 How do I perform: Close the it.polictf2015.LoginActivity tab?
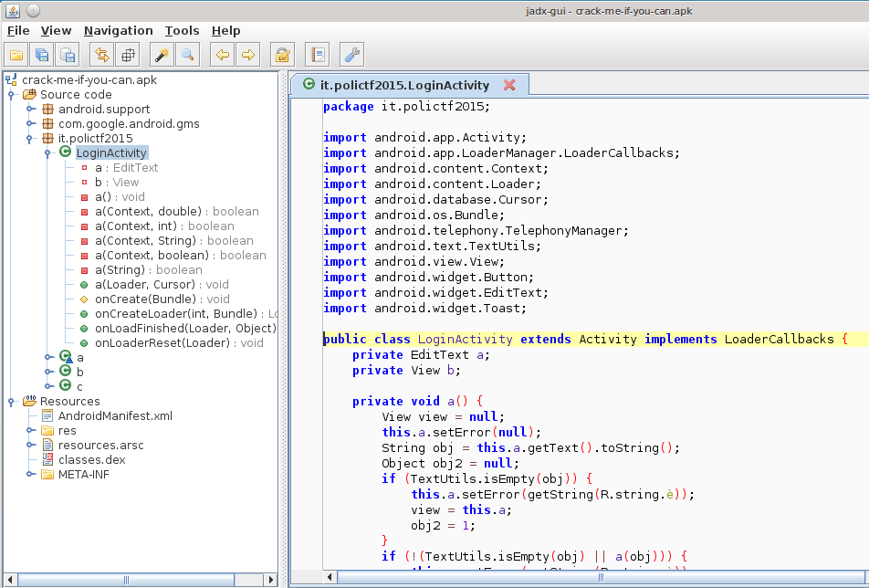[509, 85]
